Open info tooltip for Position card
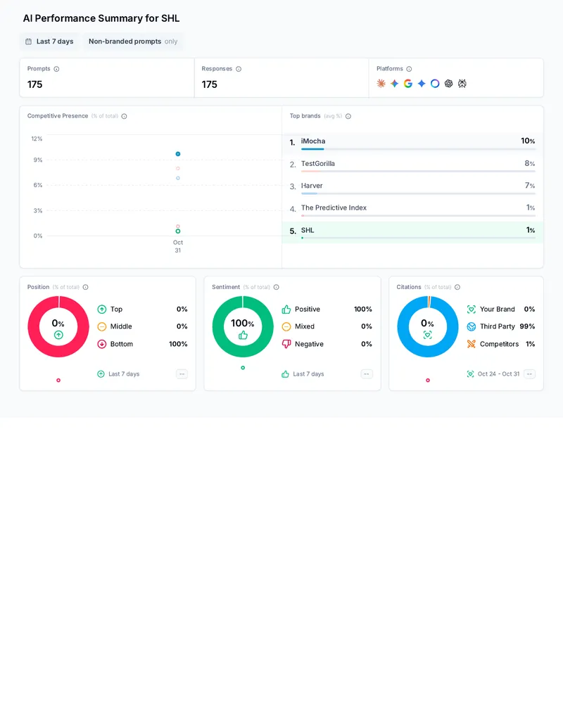The image size is (563, 728). coord(85,288)
